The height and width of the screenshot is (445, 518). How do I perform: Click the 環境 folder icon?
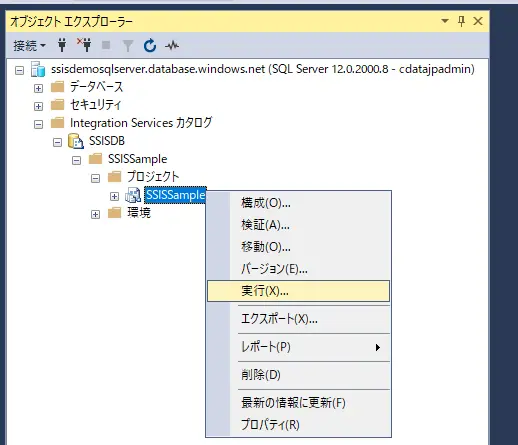(x=114, y=213)
